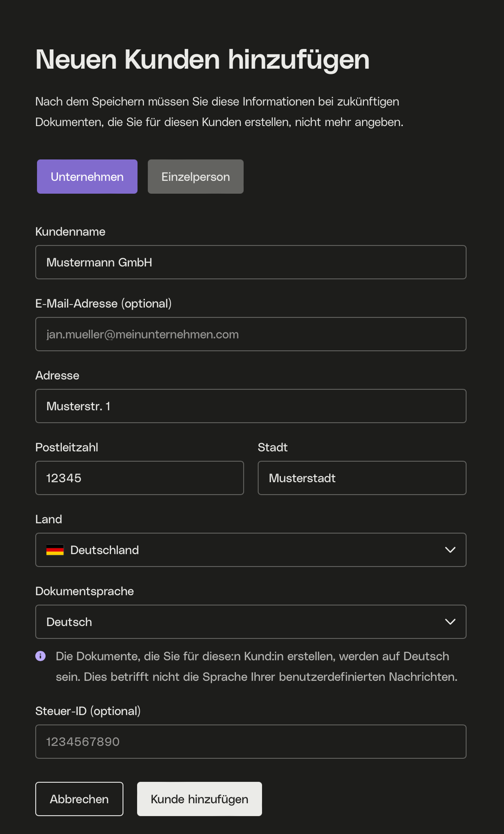Screen dimensions: 504x834
Task: Click the Abbrechen button
Action: pos(79,799)
